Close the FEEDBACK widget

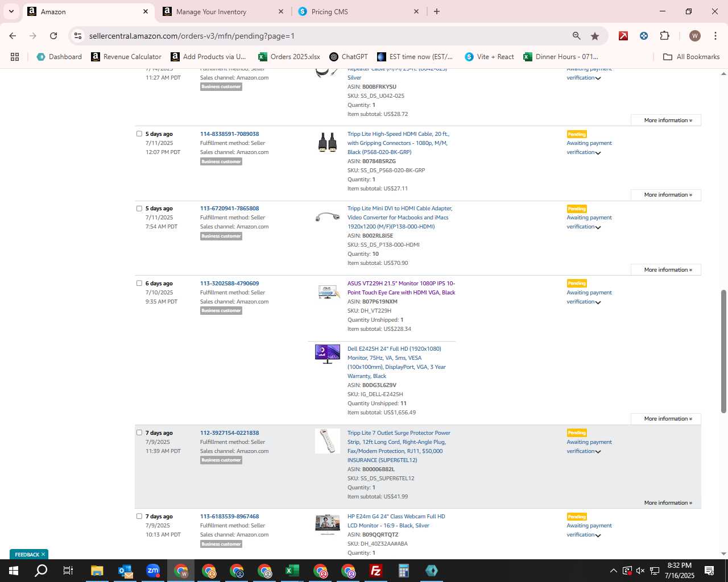43,555
